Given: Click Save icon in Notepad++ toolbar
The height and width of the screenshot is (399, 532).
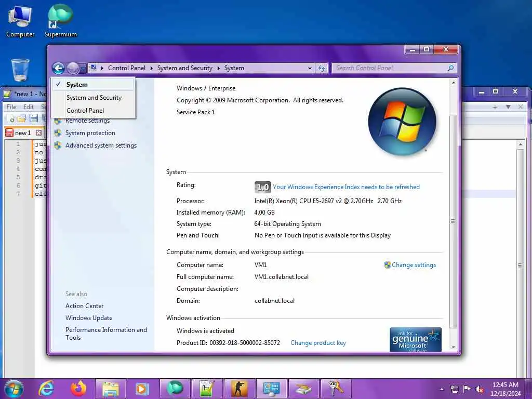Looking at the screenshot, I should tap(34, 118).
